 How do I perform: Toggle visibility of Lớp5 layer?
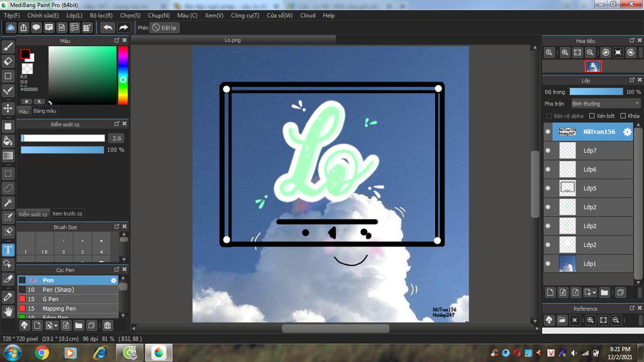[548, 189]
